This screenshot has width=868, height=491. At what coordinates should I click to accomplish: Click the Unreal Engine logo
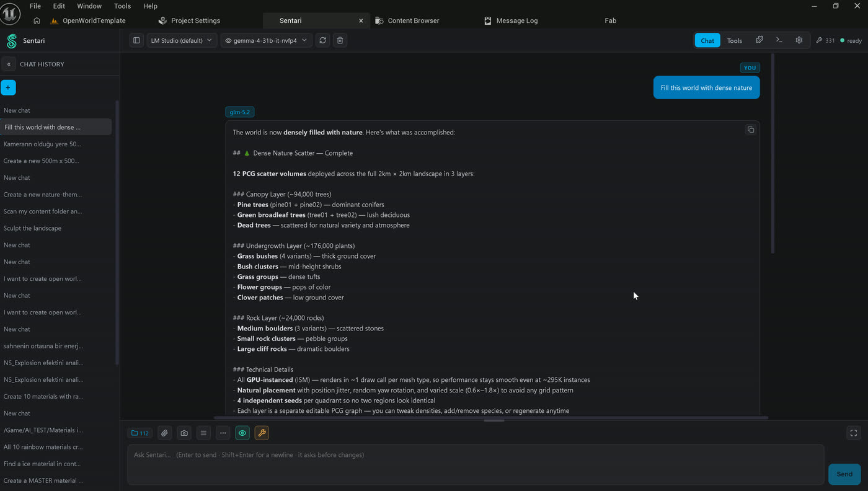[11, 13]
